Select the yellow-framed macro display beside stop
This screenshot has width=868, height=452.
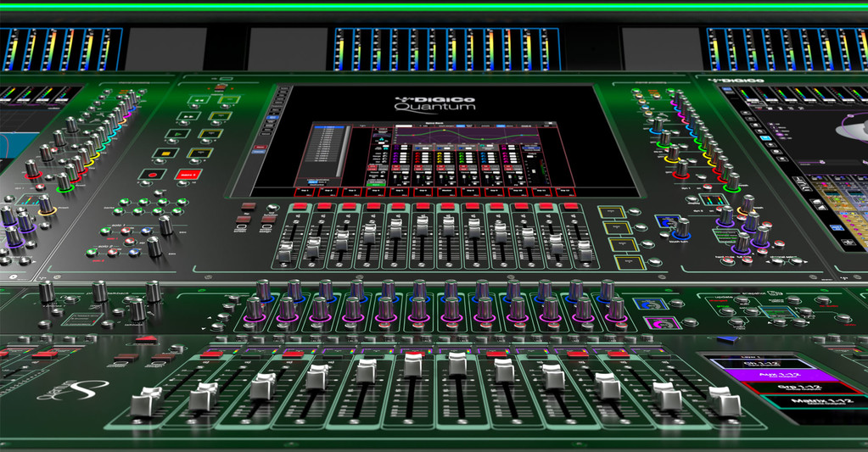coord(200,153)
